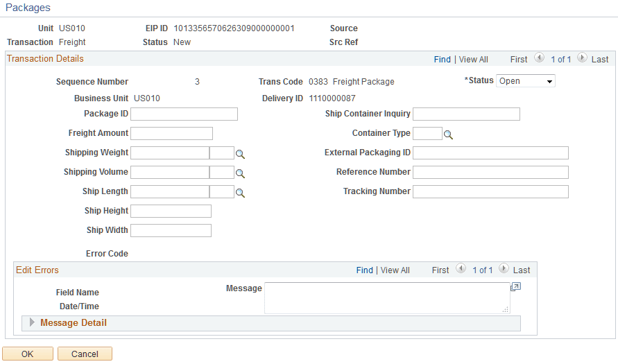Open Shipping Volume unit lookup magnifier

[x=240, y=173]
